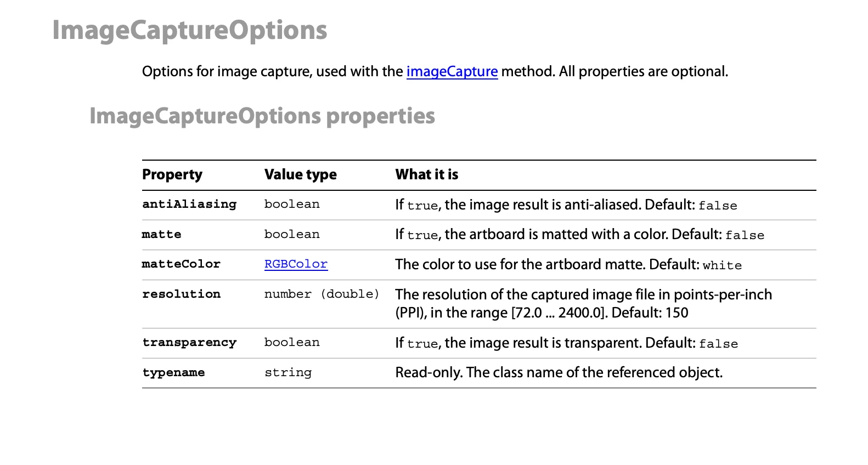
Task: Click the string value type cell
Action: (x=288, y=373)
